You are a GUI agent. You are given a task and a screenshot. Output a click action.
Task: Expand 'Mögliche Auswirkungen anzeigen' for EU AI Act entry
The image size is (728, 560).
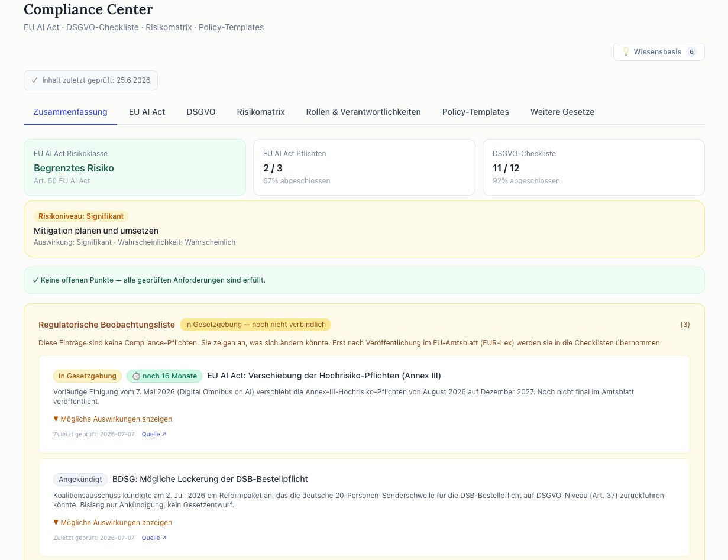pyautogui.click(x=112, y=419)
